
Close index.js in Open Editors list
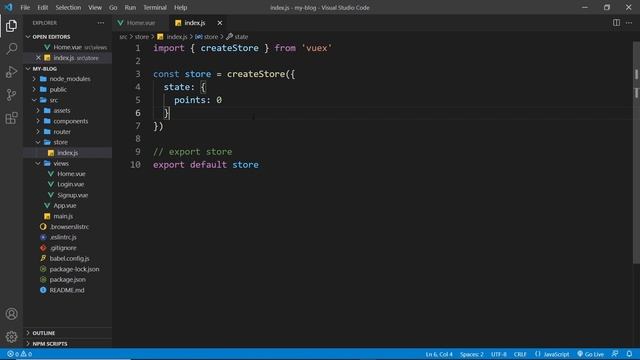coord(38,58)
